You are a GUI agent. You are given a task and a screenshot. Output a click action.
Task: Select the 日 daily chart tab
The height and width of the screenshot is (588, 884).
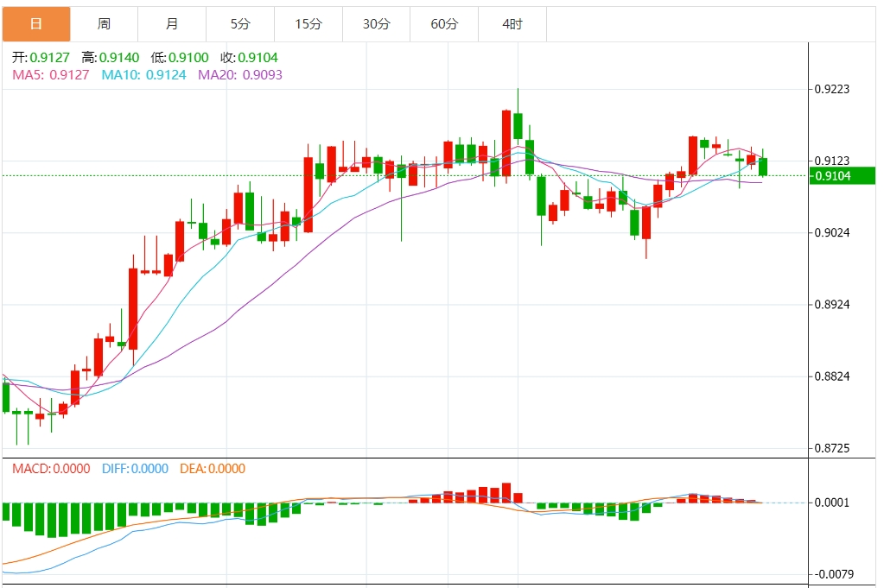tap(36, 24)
